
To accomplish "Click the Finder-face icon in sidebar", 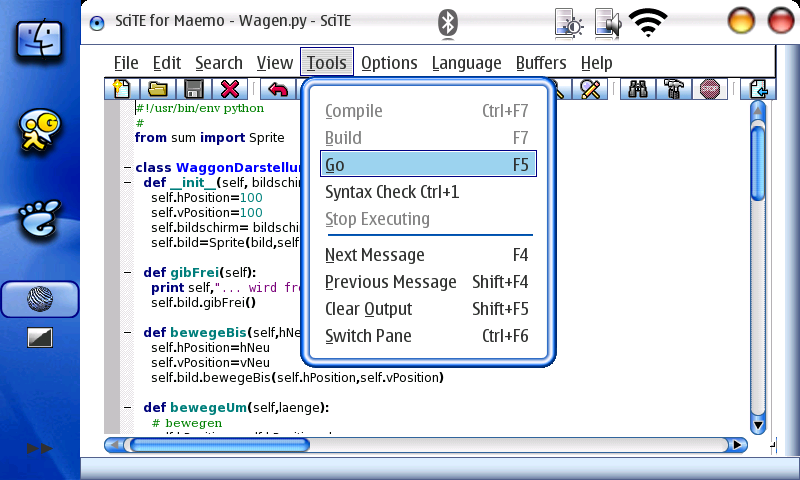I will click(x=39, y=39).
